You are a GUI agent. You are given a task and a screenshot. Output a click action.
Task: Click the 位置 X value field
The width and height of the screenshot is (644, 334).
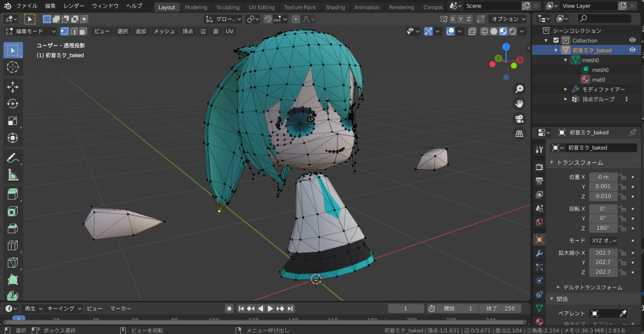pos(603,177)
